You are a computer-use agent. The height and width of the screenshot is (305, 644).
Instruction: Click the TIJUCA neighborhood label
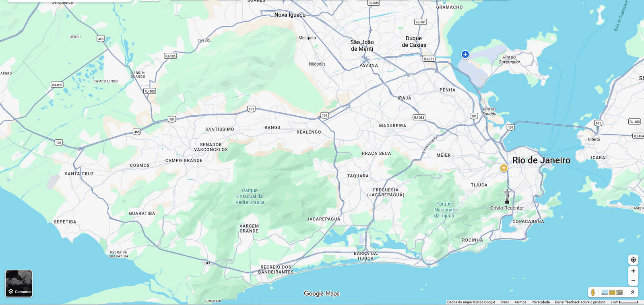[x=479, y=185]
